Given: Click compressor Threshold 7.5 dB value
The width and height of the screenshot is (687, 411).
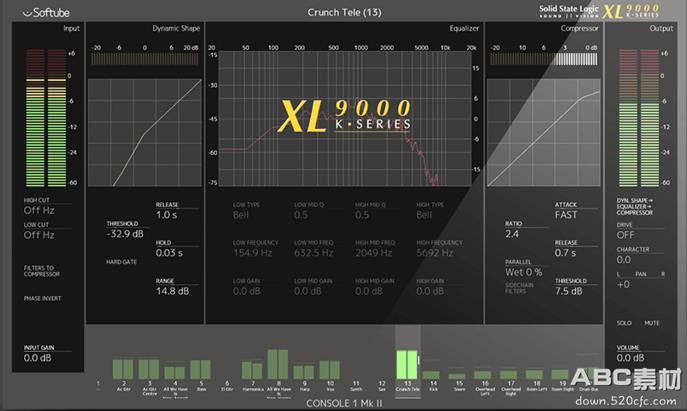Looking at the screenshot, I should click(x=569, y=291).
